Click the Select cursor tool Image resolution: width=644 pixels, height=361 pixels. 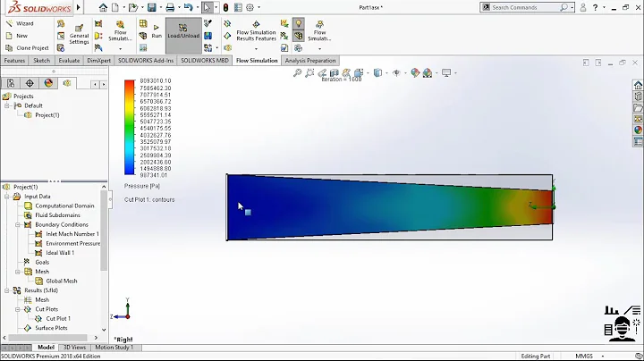pos(207,7)
